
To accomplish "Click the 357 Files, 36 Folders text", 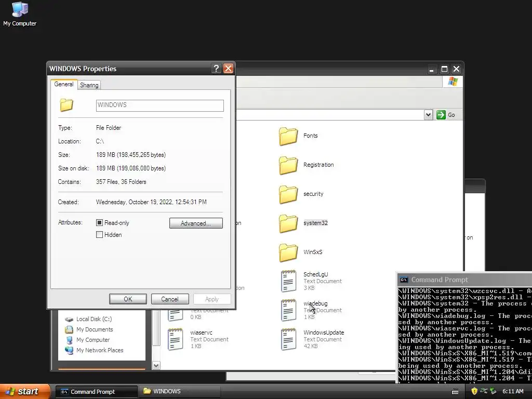I will click(121, 182).
